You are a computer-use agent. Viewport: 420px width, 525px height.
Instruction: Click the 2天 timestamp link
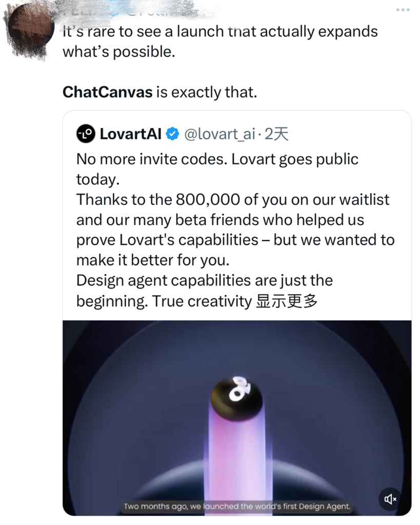(x=279, y=134)
